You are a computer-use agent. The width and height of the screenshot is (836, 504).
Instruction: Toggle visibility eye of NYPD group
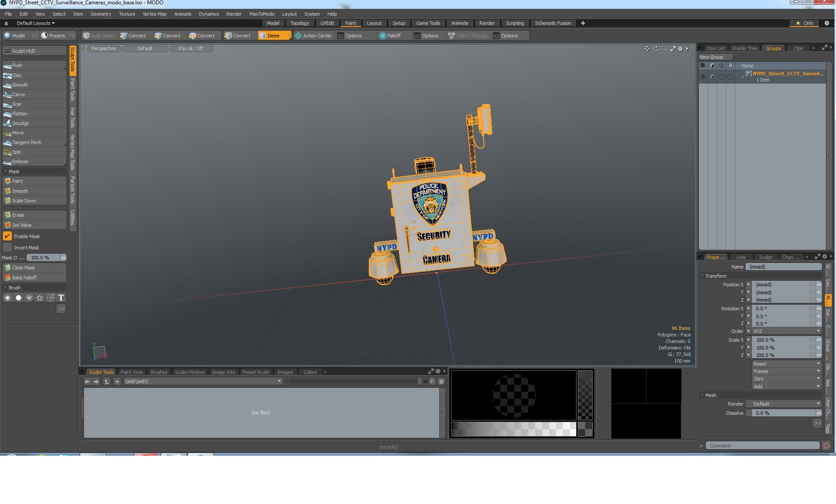(702, 77)
